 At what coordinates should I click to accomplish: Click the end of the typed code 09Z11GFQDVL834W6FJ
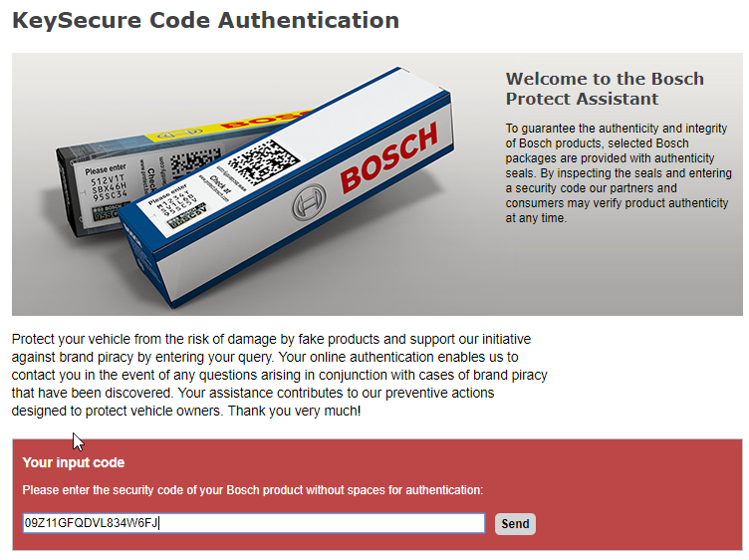(158, 523)
